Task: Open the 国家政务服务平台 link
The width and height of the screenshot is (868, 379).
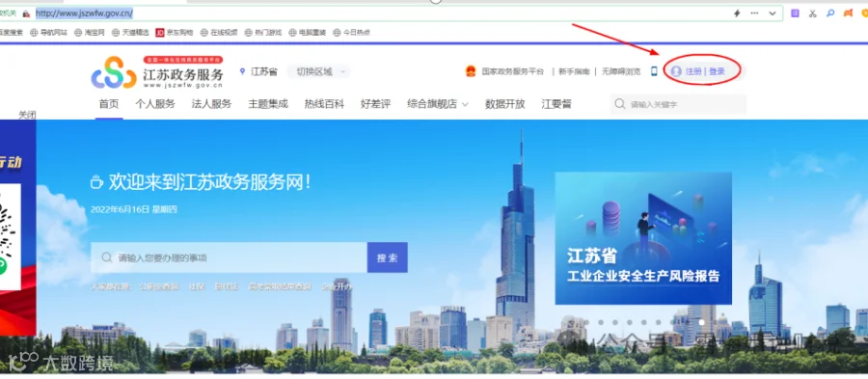Action: [513, 71]
